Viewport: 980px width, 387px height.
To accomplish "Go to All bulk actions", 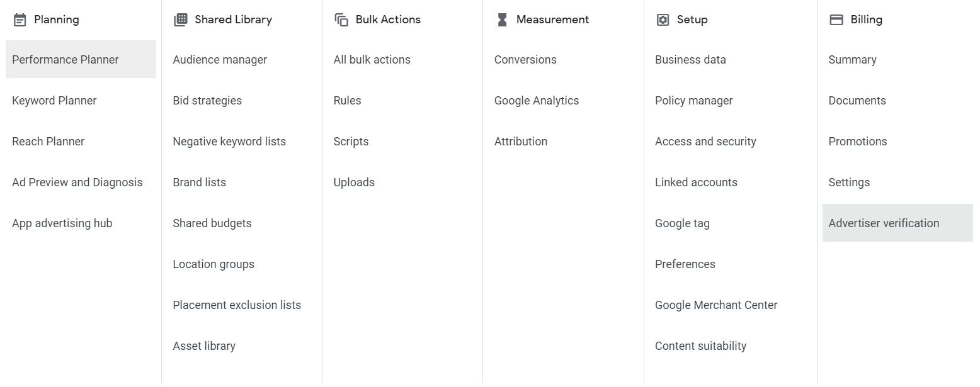I will tap(372, 59).
